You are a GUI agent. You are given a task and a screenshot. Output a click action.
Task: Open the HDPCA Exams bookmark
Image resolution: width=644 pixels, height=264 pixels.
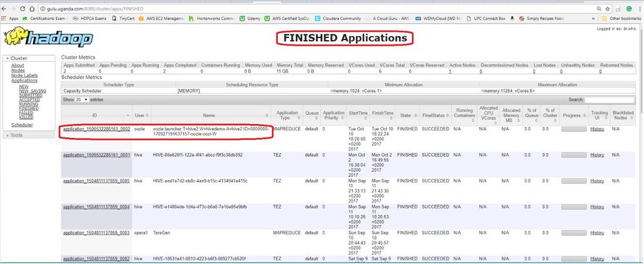(89, 19)
